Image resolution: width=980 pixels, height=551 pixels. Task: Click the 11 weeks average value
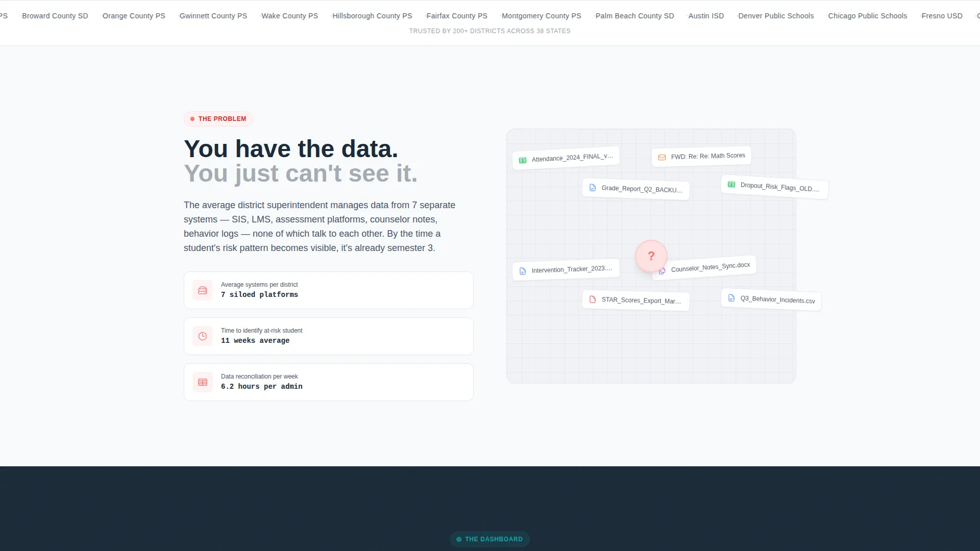click(255, 341)
